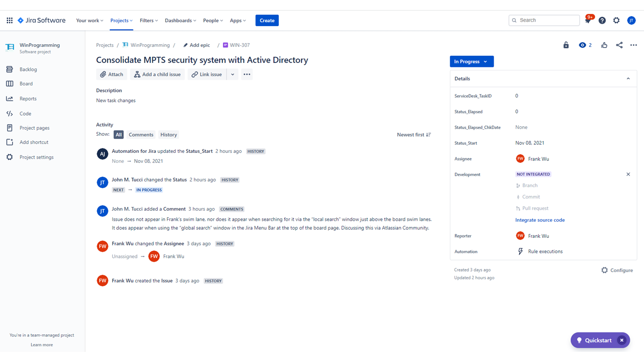Open the Apps dropdown menu
Image resolution: width=644 pixels, height=362 pixels.
(238, 21)
